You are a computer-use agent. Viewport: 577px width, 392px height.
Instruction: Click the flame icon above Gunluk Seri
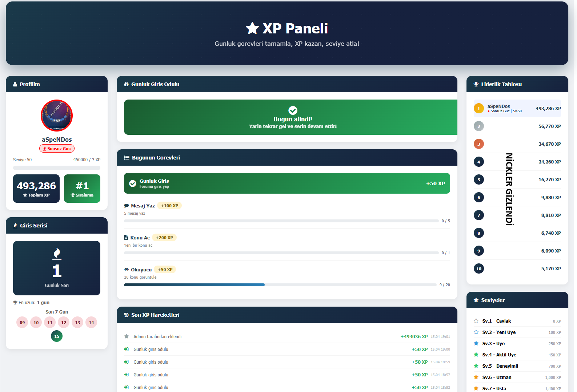tap(57, 254)
